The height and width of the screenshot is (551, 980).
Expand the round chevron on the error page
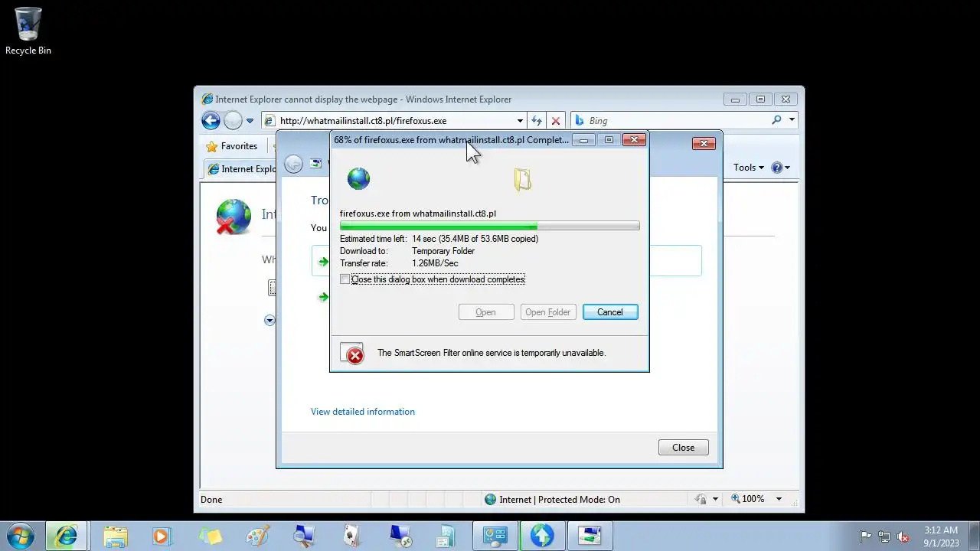click(269, 320)
